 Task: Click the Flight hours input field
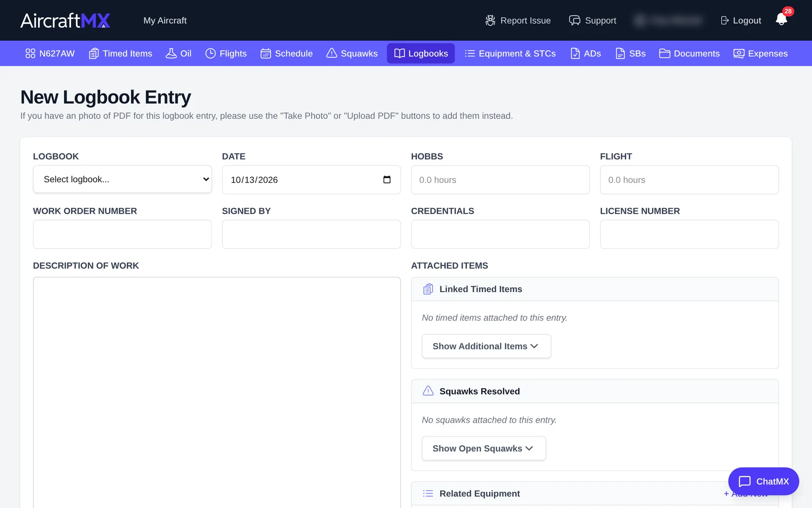689,180
